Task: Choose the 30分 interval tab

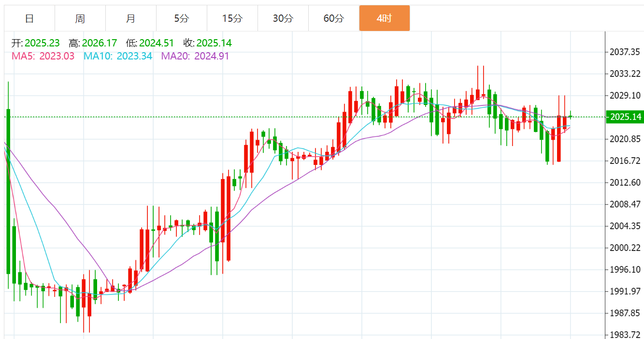Action: [283, 18]
